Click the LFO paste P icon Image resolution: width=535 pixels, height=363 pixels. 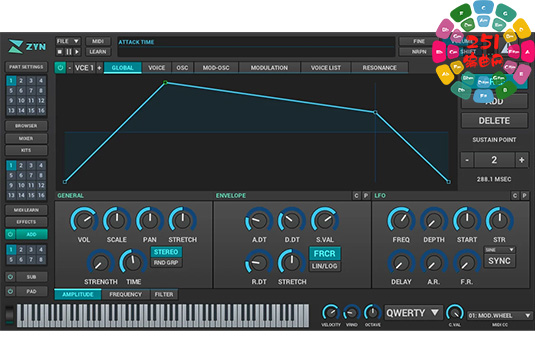(524, 195)
